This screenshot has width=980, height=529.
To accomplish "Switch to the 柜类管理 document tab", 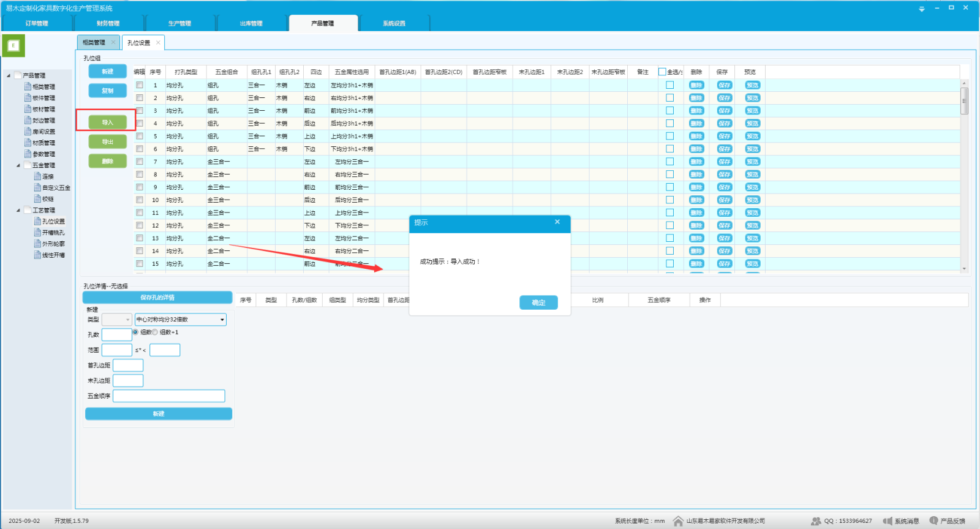I will [94, 42].
